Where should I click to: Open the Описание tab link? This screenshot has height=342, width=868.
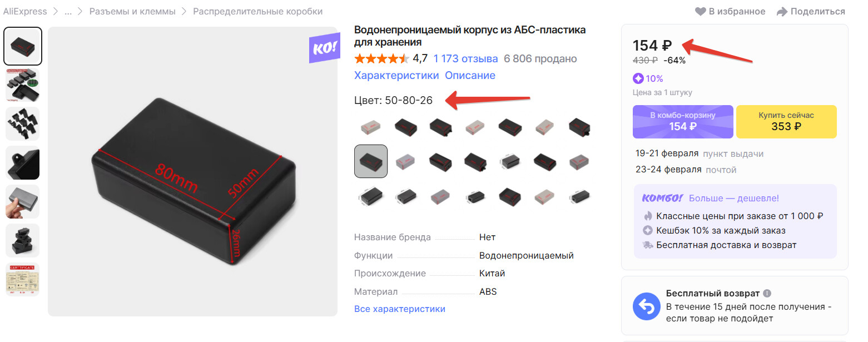pos(470,75)
